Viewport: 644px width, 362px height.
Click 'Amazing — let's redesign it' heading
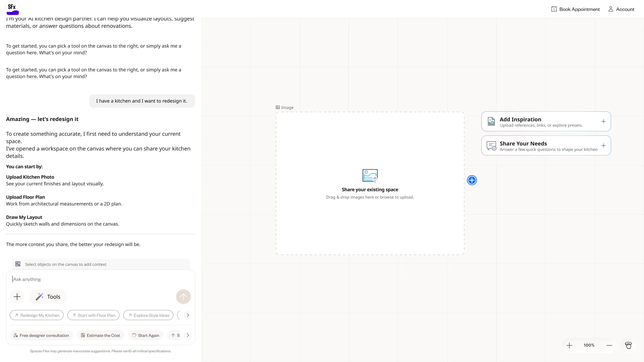click(42, 119)
